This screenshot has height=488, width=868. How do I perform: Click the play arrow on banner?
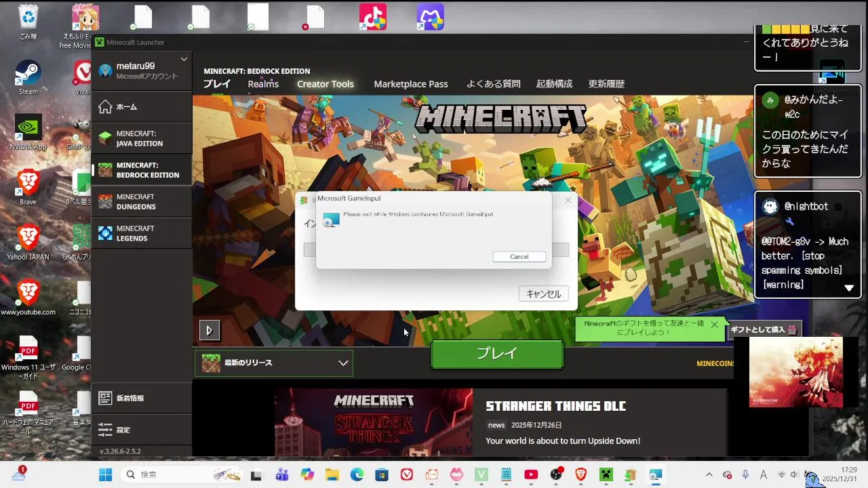pos(210,330)
